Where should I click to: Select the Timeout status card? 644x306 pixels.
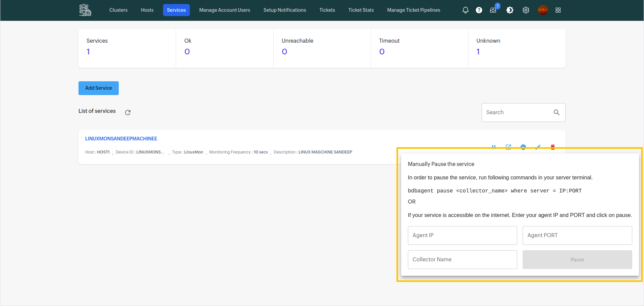tap(420, 48)
